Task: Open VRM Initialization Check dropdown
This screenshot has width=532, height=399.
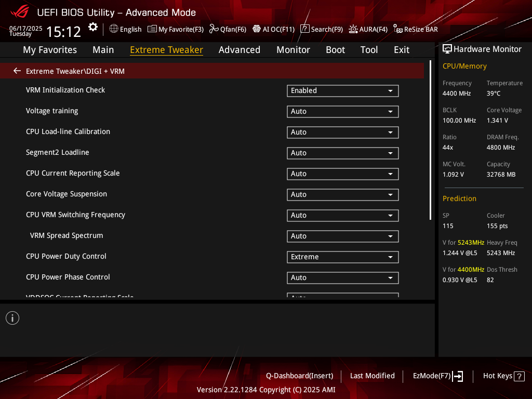Action: (x=342, y=90)
